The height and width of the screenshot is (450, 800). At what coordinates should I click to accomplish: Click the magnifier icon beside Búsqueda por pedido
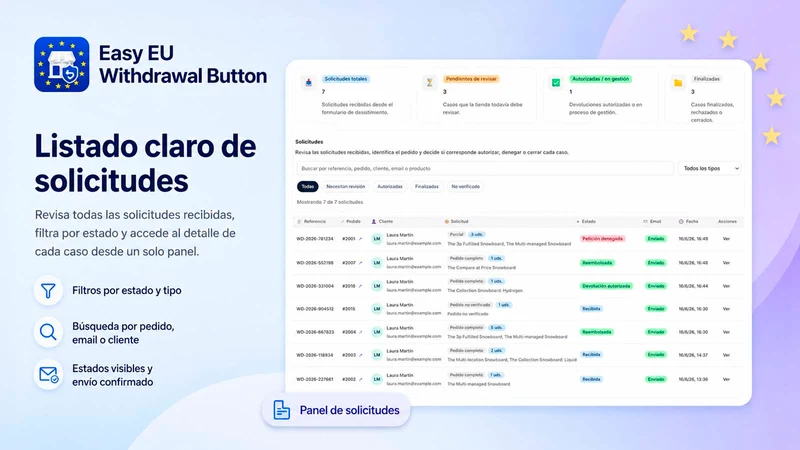point(48,333)
